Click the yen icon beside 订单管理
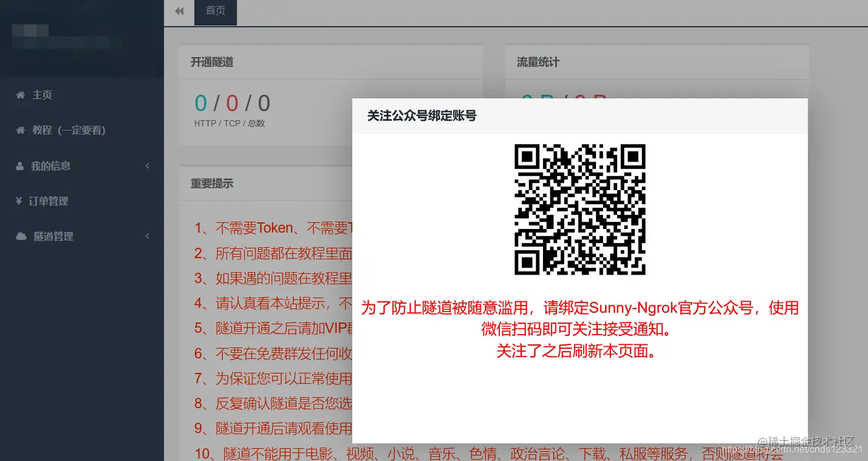Screen dimensions: 868x461 click(19, 201)
